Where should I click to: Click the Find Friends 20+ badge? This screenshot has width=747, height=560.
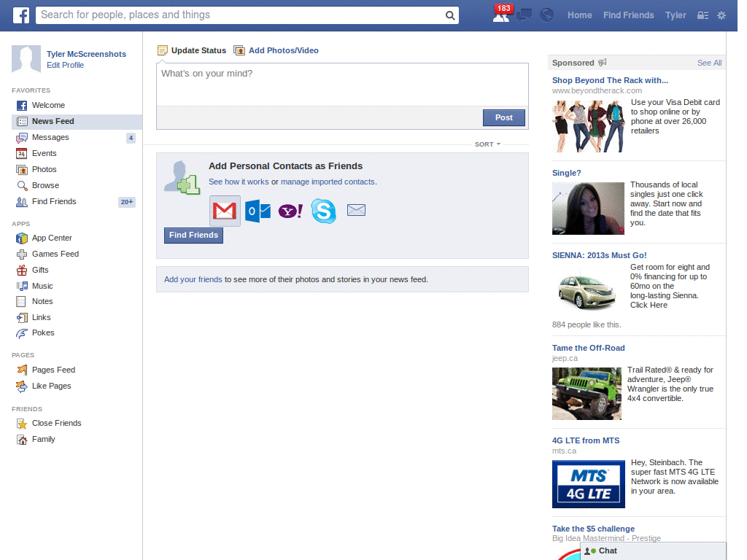tap(127, 202)
